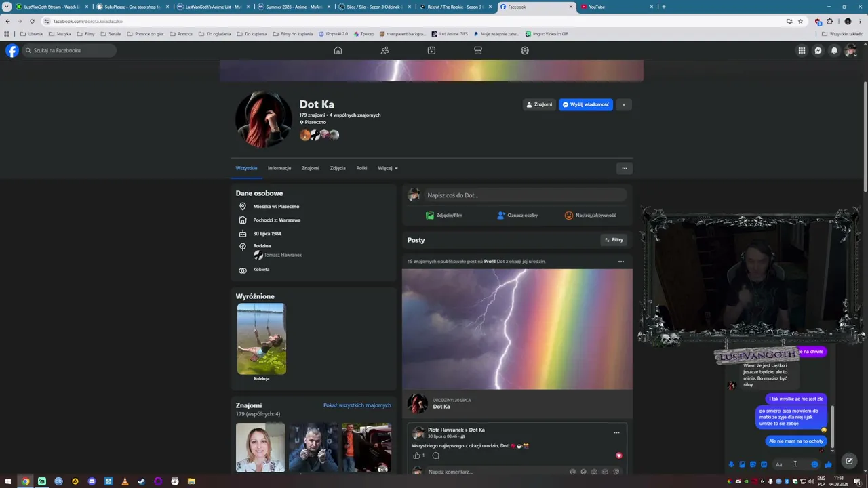The width and height of the screenshot is (868, 488).
Task: Switch to the SubsPlease browser tab
Action: pyautogui.click(x=132, y=7)
